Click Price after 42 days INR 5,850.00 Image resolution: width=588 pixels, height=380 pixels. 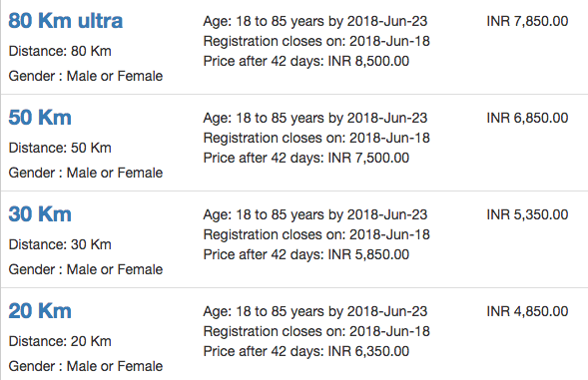[306, 254]
